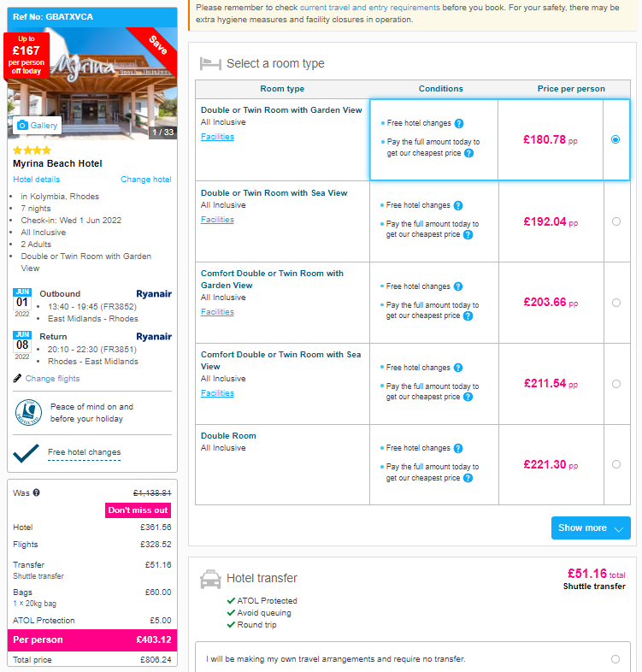Click help icon beside Sea View cheapest price

click(468, 234)
